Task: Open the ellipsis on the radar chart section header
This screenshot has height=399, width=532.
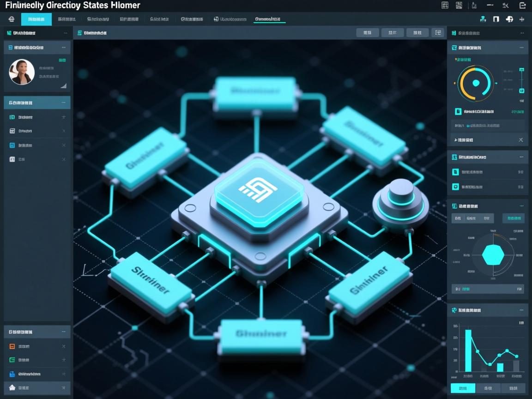Action: (x=521, y=206)
